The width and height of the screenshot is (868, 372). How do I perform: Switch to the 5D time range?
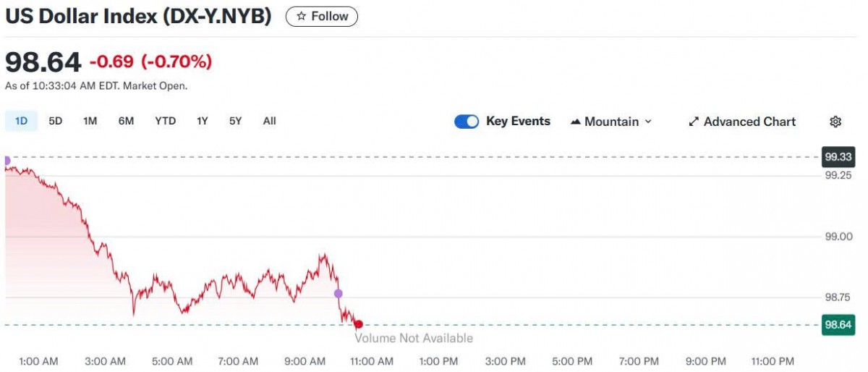click(55, 121)
